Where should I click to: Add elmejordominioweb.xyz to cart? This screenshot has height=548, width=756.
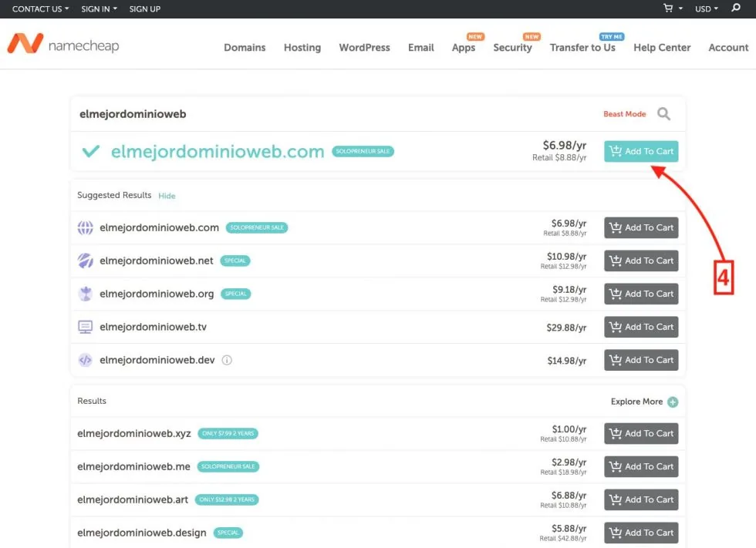[641, 433]
